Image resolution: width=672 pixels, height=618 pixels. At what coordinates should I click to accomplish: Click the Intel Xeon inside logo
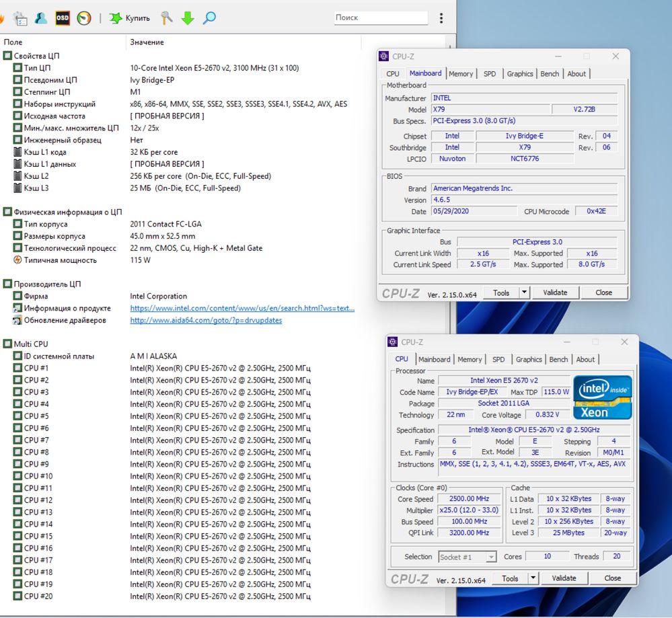[x=602, y=397]
